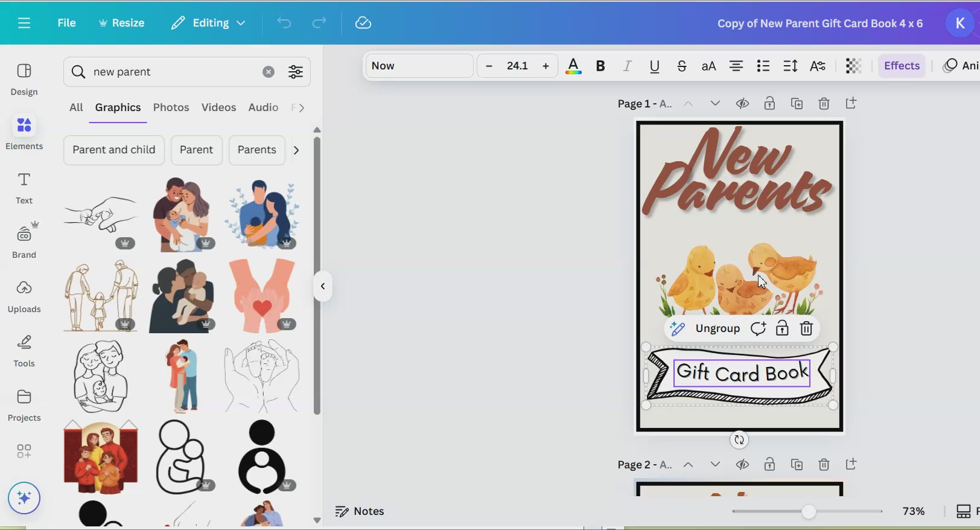The image size is (980, 530).
Task: Open the Notes panel
Action: [x=360, y=511]
